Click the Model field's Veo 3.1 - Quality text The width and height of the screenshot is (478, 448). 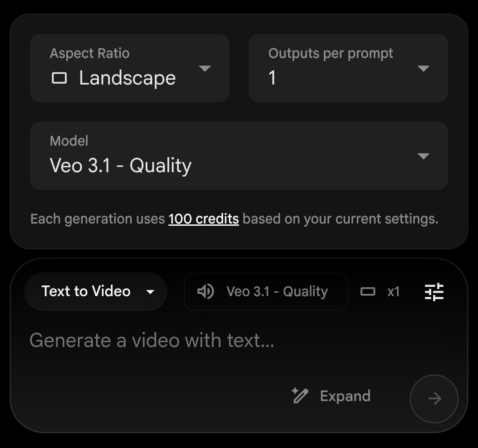pos(121,166)
